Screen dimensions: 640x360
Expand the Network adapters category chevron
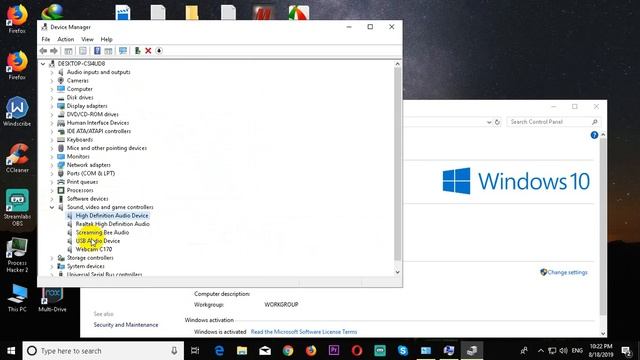pos(52,165)
